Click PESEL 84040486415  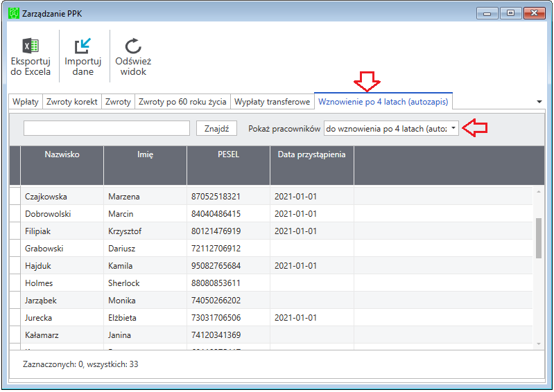(216, 214)
